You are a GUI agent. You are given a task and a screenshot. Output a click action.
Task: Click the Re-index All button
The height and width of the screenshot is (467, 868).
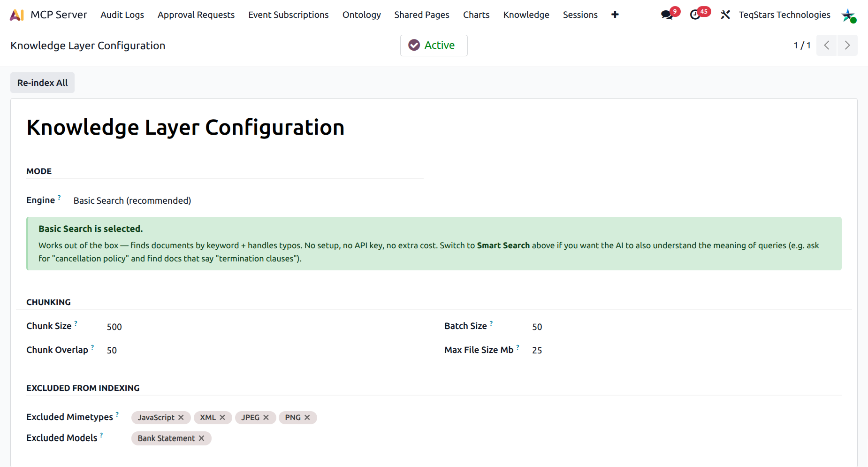tap(43, 83)
